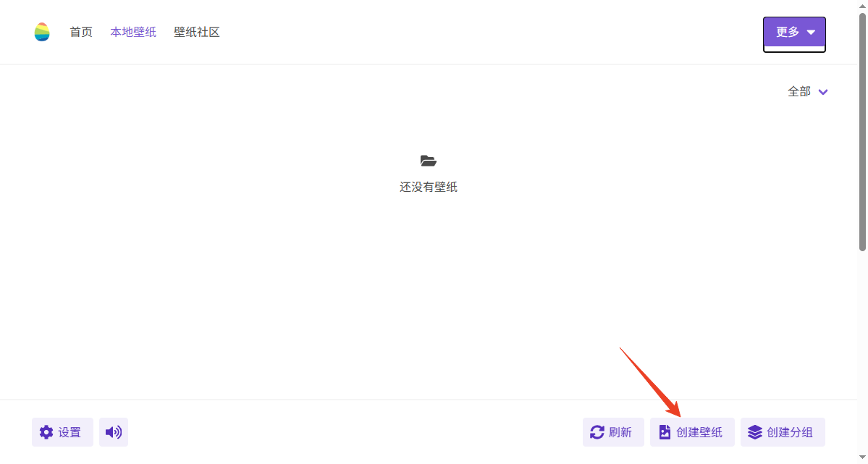Screen dimensions: 868x464
Task: Click the 还没有壁纸 message text
Action: click(429, 187)
